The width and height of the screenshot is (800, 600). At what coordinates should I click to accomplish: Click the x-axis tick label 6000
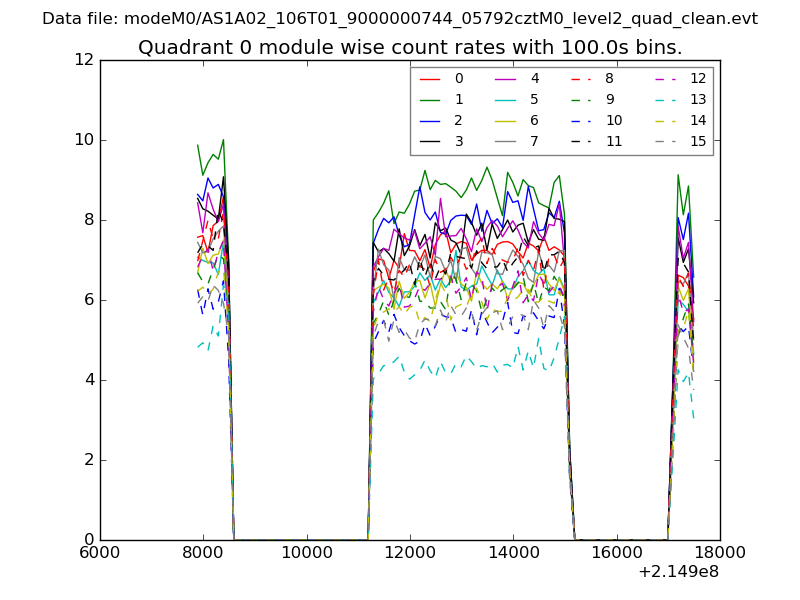click(x=100, y=553)
